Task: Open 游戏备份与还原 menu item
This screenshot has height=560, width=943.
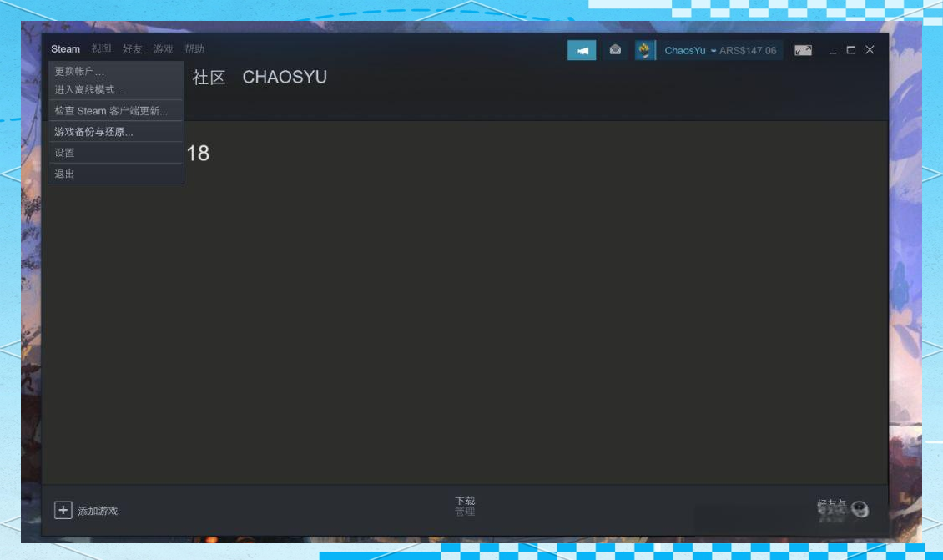Action: pyautogui.click(x=93, y=132)
